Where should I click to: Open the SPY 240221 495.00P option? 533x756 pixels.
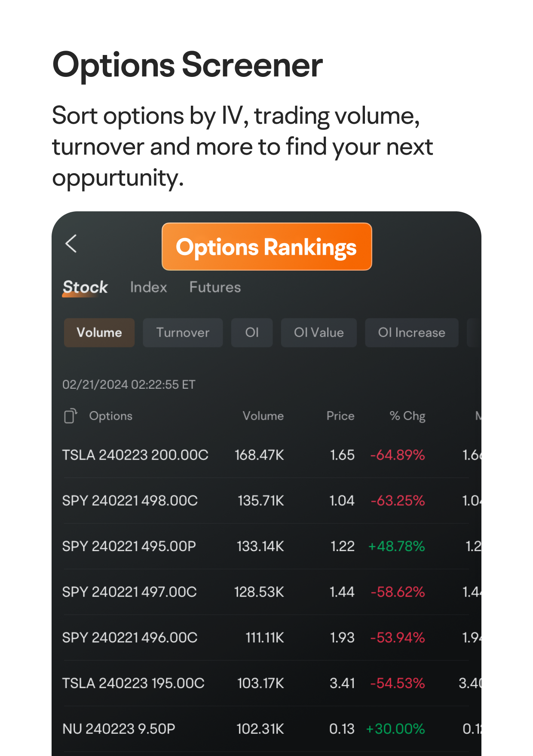[129, 546]
